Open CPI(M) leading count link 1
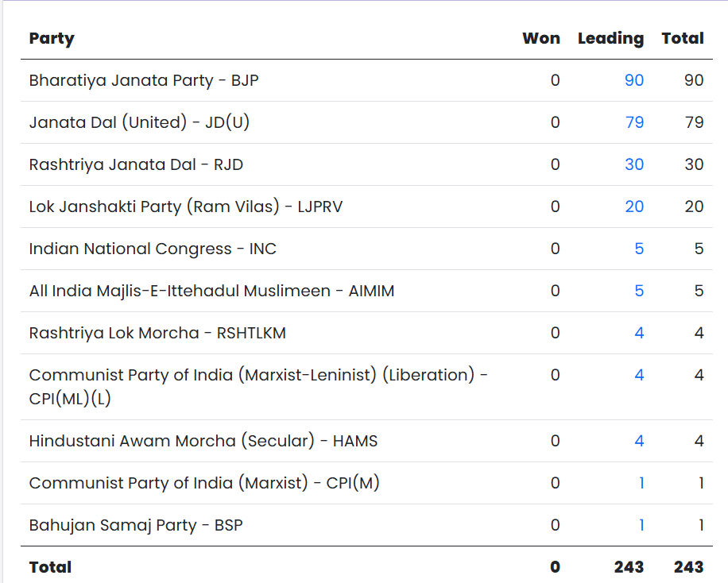Screen dimensions: 728x583 tap(641, 483)
